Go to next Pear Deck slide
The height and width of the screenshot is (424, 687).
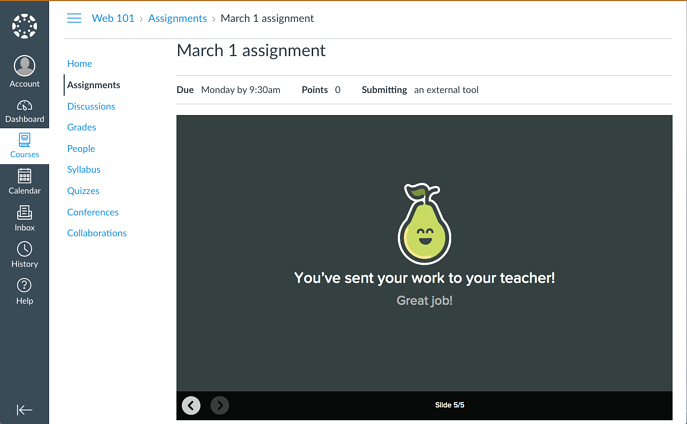pyautogui.click(x=220, y=405)
